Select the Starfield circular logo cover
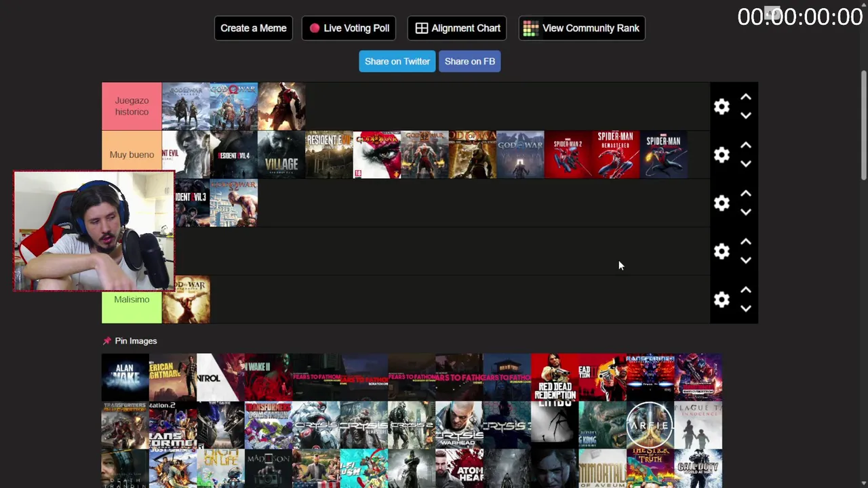Viewport: 868px width, 488px height. 650,426
